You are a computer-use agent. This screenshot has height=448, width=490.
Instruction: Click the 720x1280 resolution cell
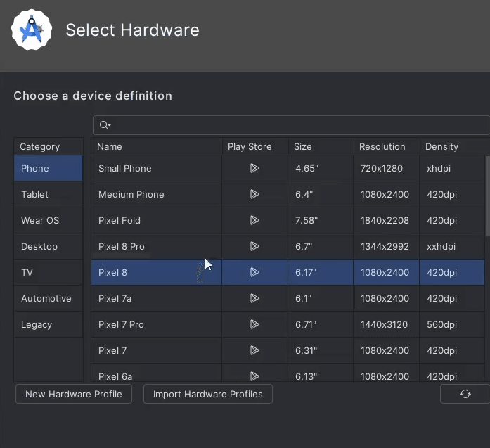(386, 168)
